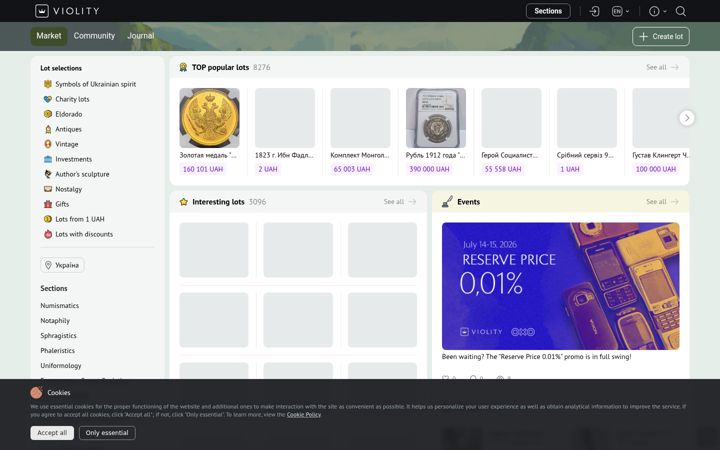Click the TOP popular lots medal icon
Viewport: 720px width, 450px height.
pos(183,67)
